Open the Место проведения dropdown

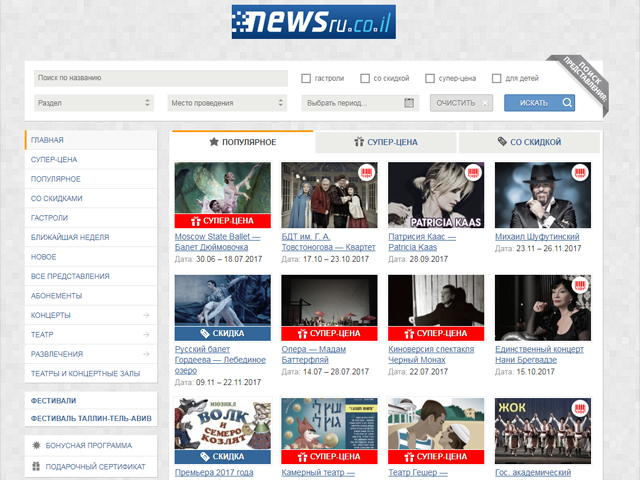point(227,103)
